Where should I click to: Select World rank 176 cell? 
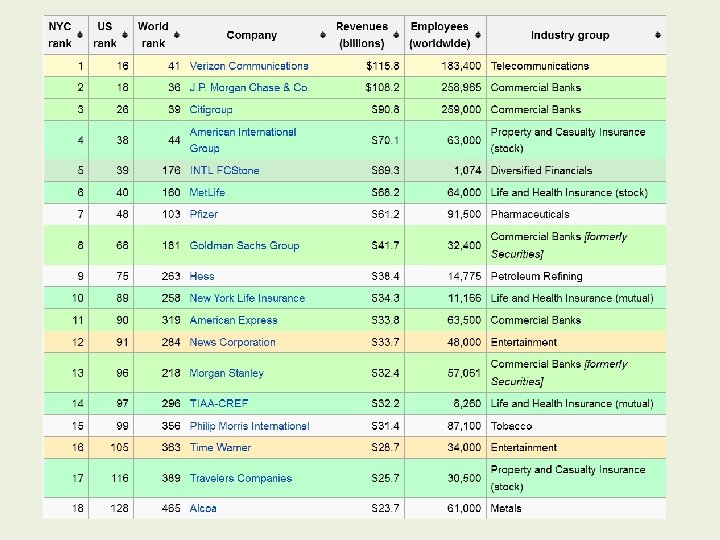[171, 170]
